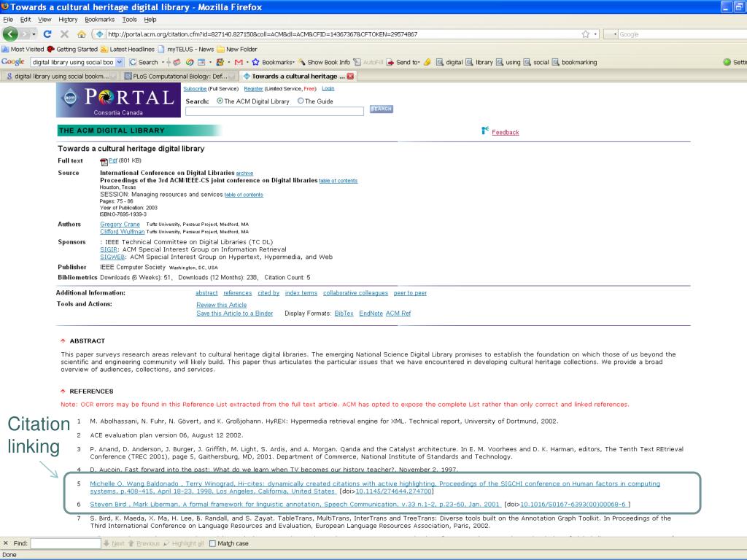Click the SEARCH button on ACM Portal
Screen dimensions: 747x560
381,109
